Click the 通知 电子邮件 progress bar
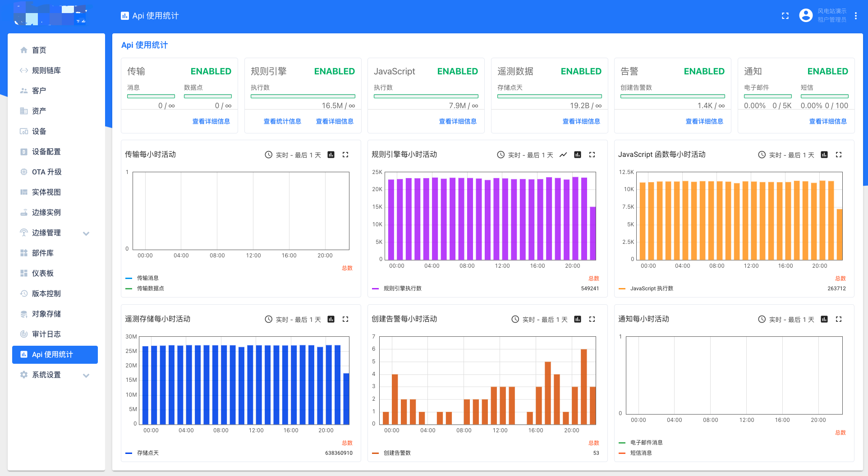This screenshot has height=476, width=868. (x=768, y=96)
